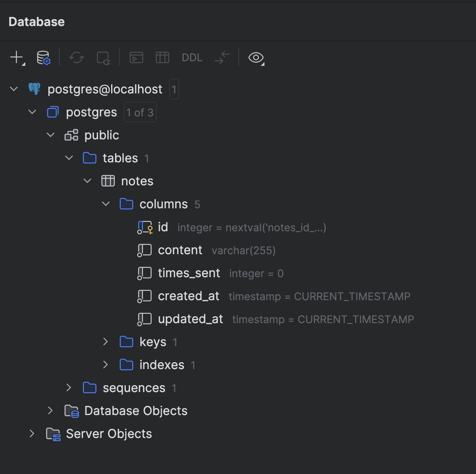
Task: Select the times_sent column
Action: 189,273
